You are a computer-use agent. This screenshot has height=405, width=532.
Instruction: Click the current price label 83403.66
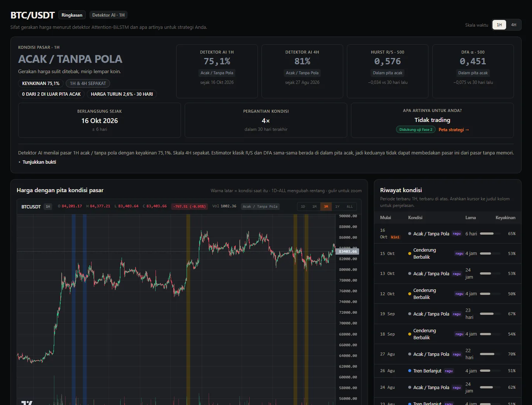348,252
